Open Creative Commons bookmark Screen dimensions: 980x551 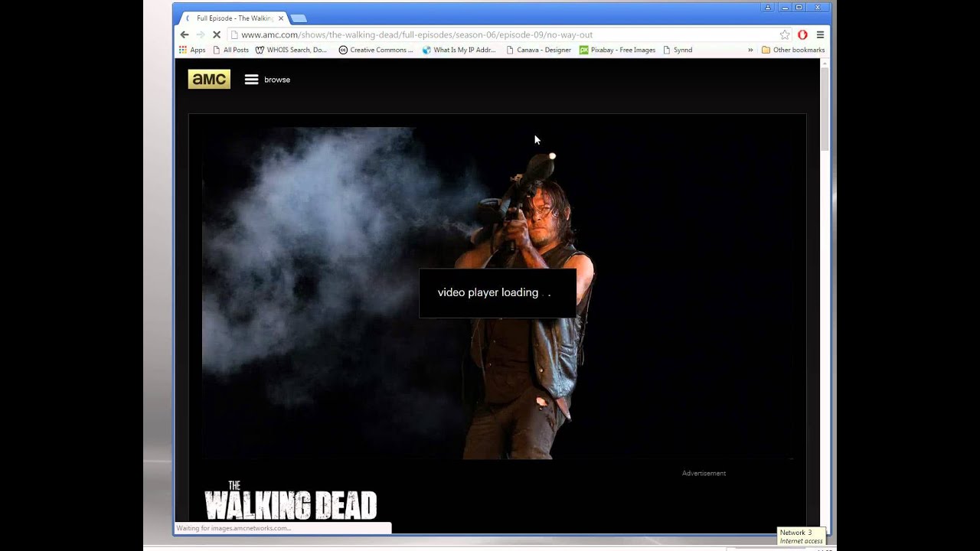pyautogui.click(x=376, y=50)
